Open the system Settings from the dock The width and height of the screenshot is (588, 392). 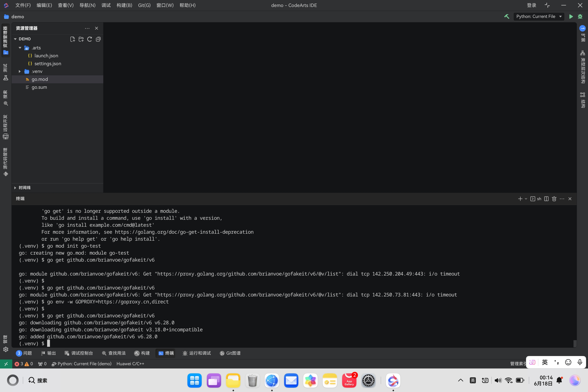[368, 381]
